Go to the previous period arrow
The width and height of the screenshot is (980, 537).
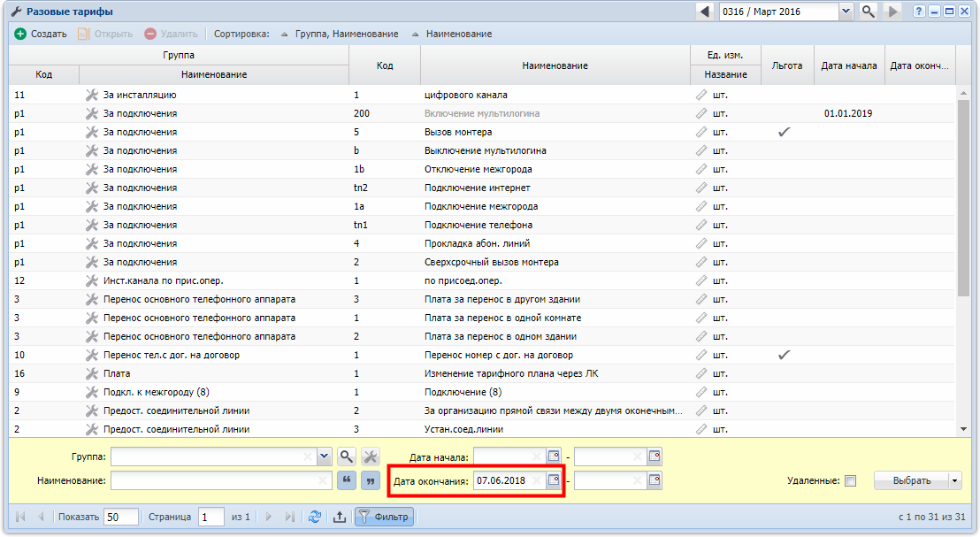[x=705, y=12]
